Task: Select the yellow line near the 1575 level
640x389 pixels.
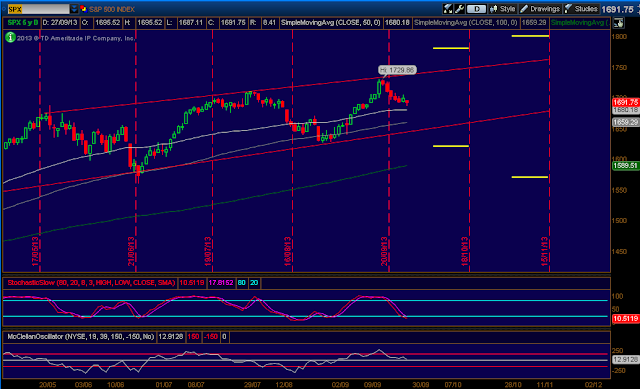Action: (x=530, y=177)
